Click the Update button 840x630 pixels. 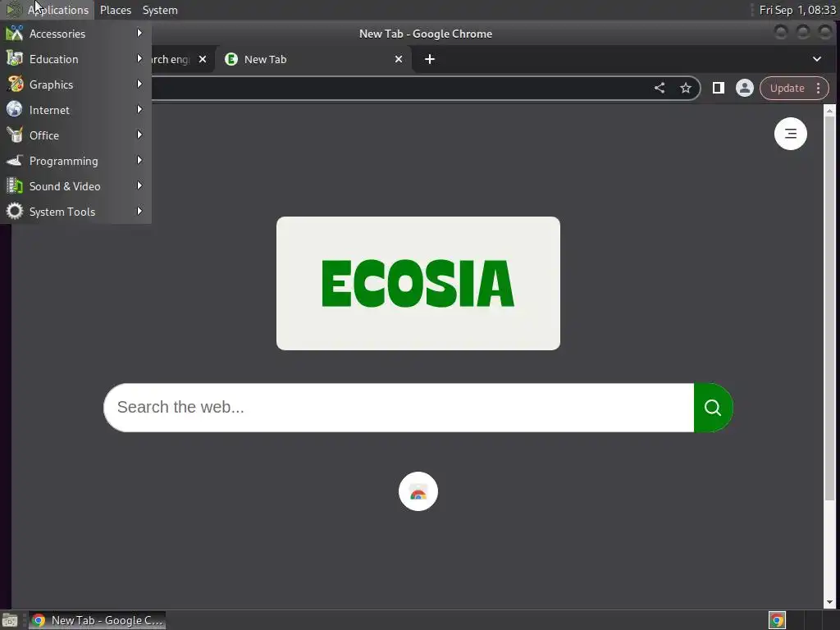(x=787, y=89)
